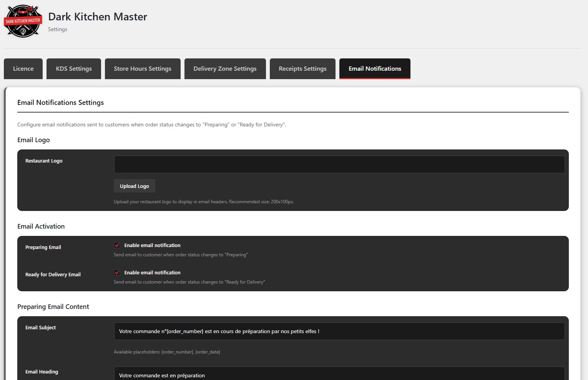
Task: Click the 'Dark Kitchen Master' page title
Action: click(98, 17)
